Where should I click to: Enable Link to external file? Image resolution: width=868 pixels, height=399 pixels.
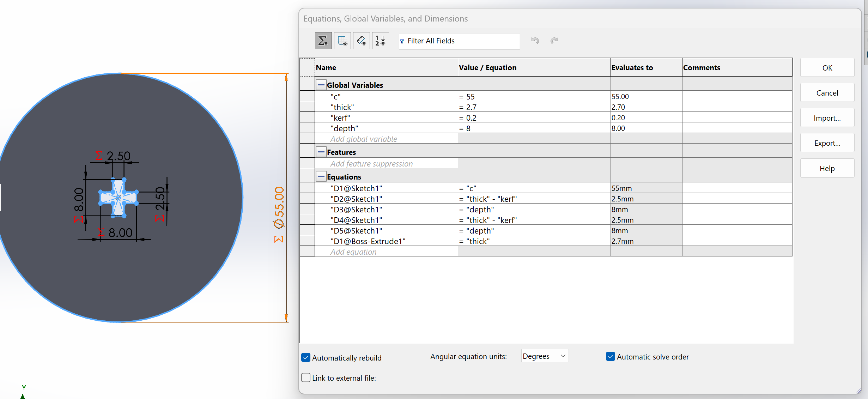click(306, 377)
